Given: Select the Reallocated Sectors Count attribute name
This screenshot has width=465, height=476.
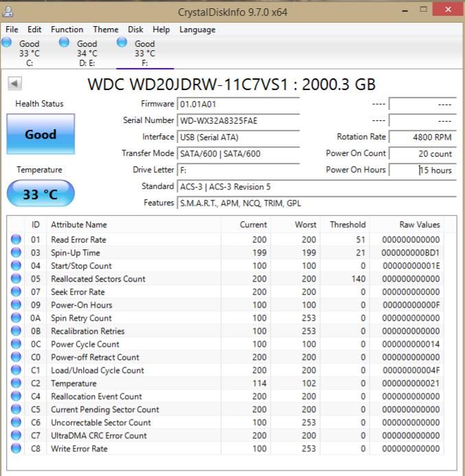Looking at the screenshot, I should 98,279.
